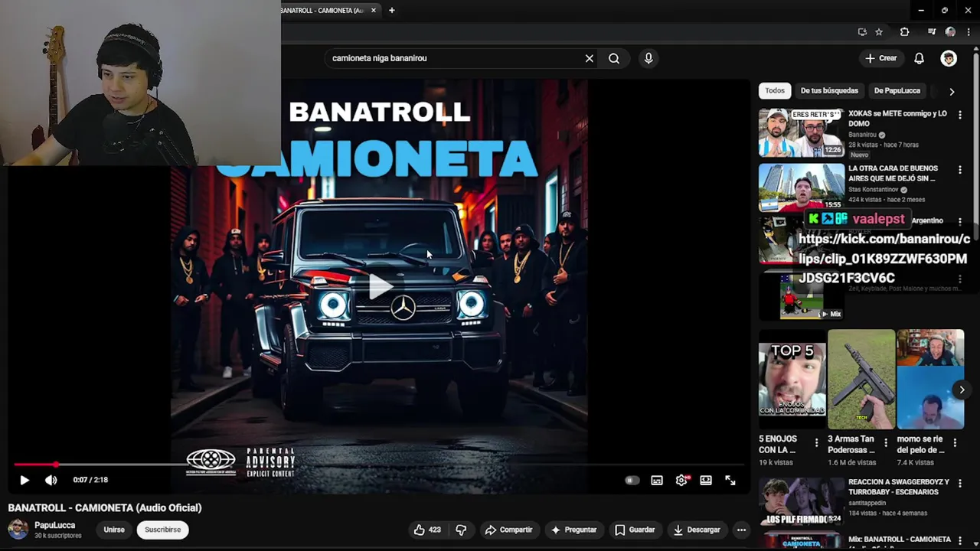Open the PapuLucca channel name link
This screenshot has width=980, height=551.
click(x=54, y=525)
